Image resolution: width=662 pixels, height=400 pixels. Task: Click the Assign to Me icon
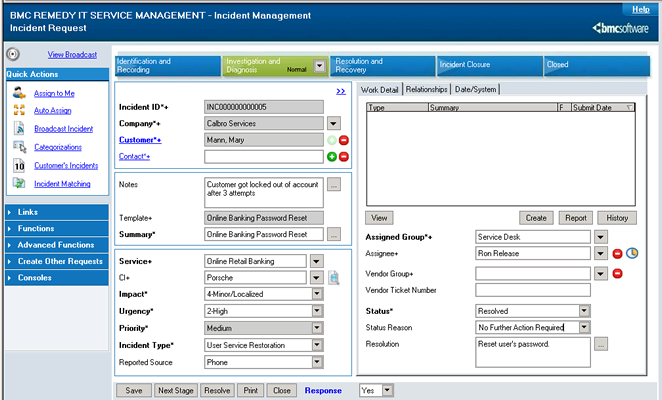pyautogui.click(x=19, y=93)
